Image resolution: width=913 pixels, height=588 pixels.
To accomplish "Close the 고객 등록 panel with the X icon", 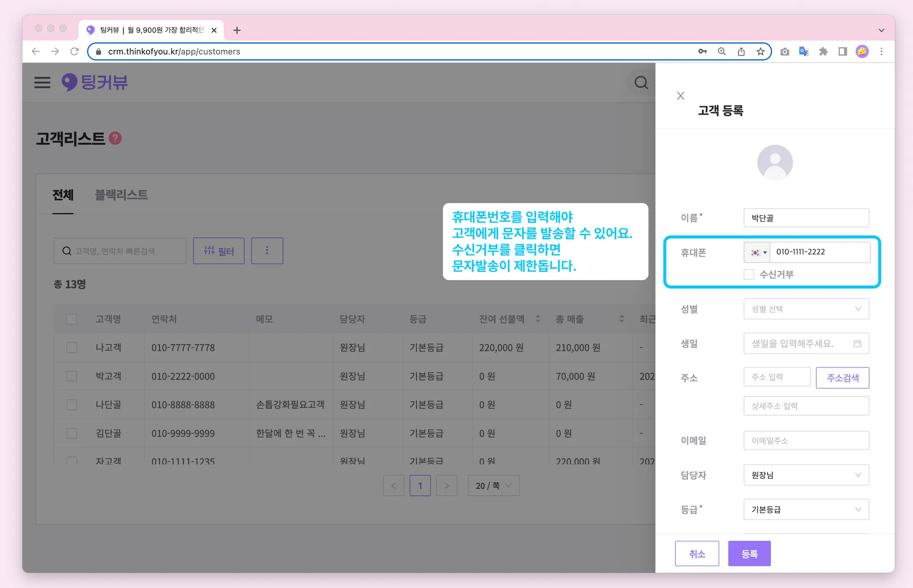I will (x=680, y=96).
